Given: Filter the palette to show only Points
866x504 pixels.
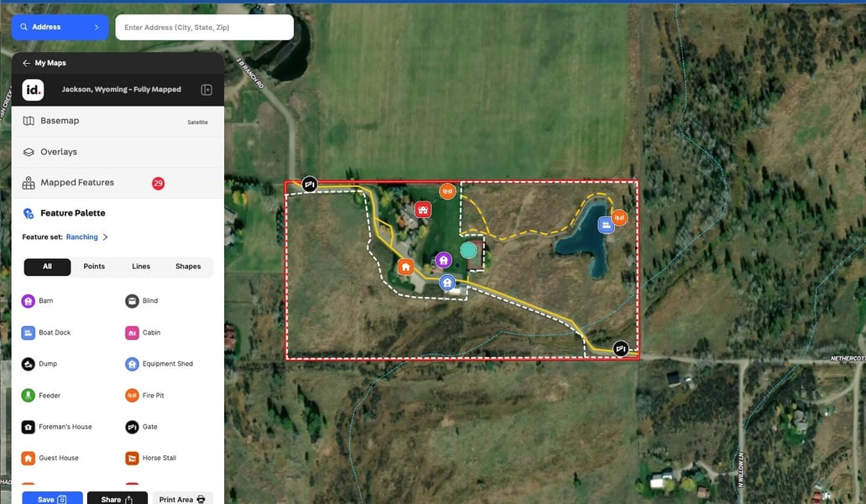Looking at the screenshot, I should tap(93, 266).
